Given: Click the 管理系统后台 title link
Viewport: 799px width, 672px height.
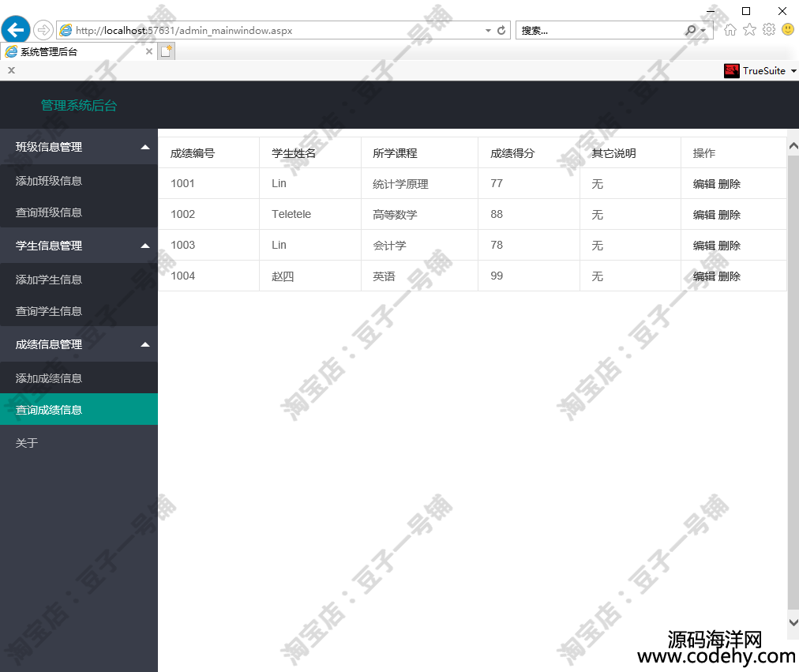Looking at the screenshot, I should pos(79,106).
